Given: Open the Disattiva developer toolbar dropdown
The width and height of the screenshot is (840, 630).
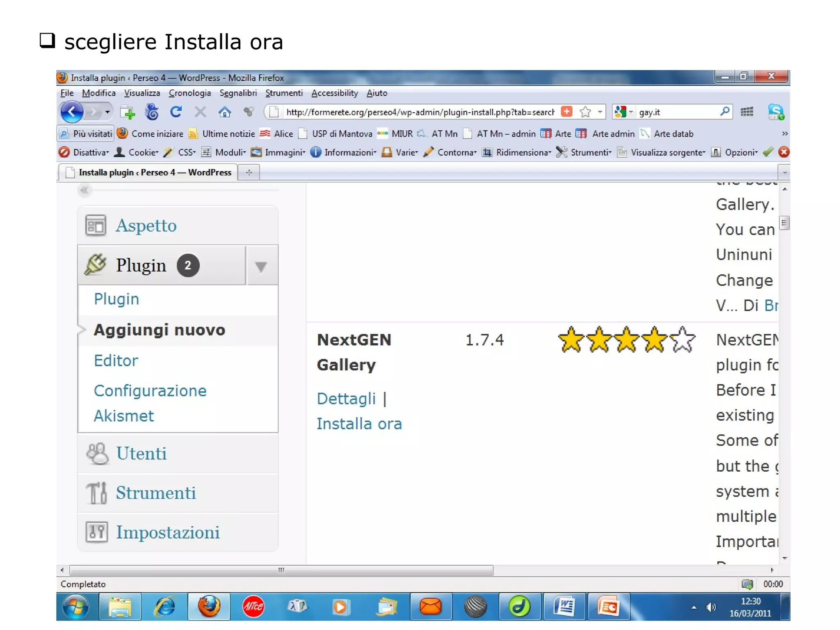Looking at the screenshot, I should (x=84, y=153).
